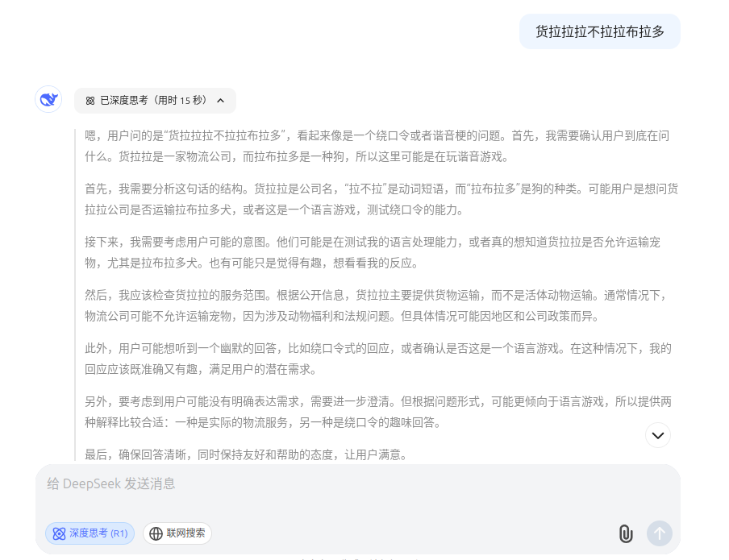Click the paragraph starting with 首先,我需要分析这句话的结构
The width and height of the screenshot is (729, 560).
tap(381, 199)
